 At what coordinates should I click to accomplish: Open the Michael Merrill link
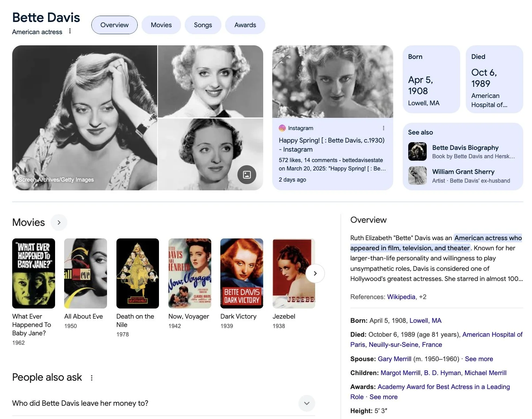click(x=485, y=373)
